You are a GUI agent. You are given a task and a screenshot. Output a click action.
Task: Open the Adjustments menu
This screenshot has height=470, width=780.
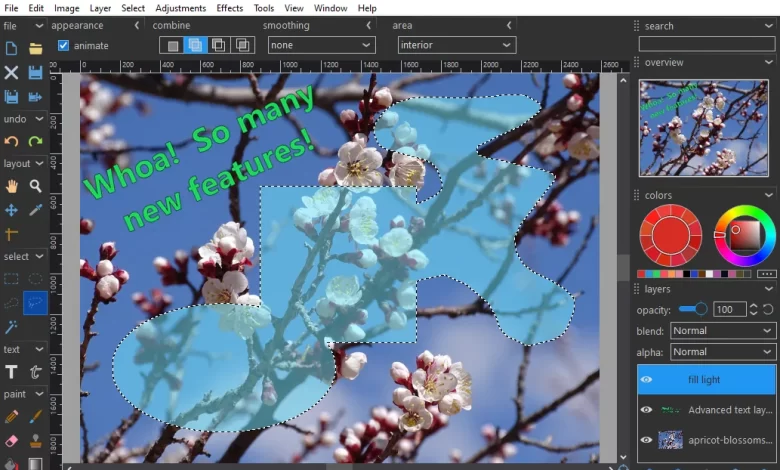pos(181,8)
